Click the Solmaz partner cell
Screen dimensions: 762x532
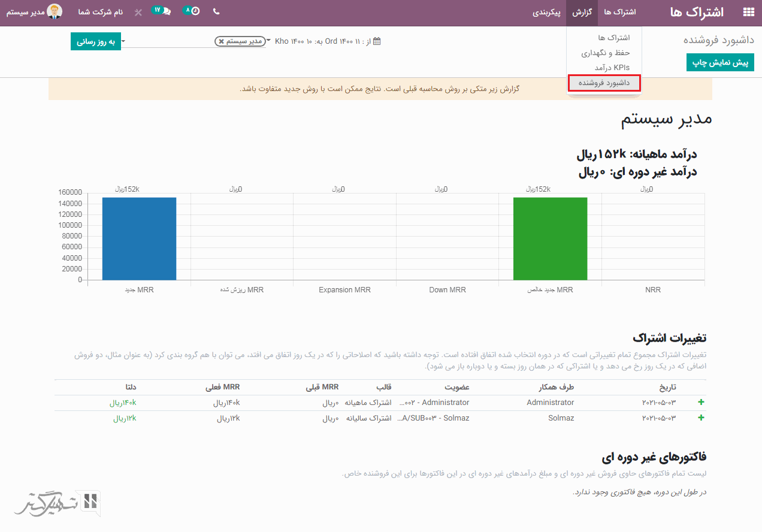pos(561,418)
